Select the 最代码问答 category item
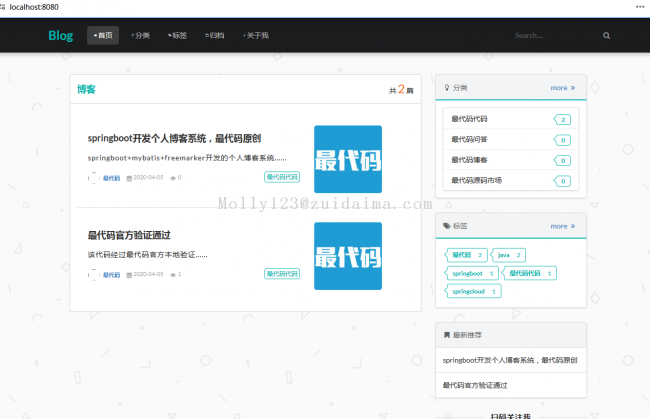The height and width of the screenshot is (419, 650). click(476, 139)
